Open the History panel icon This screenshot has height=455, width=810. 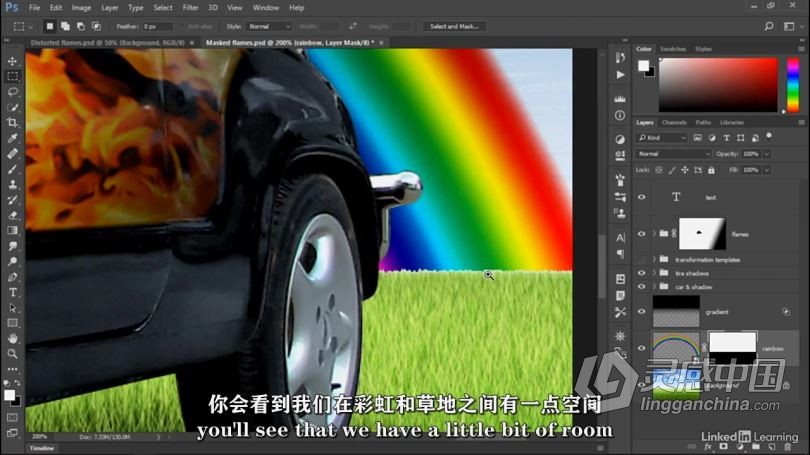point(620,58)
